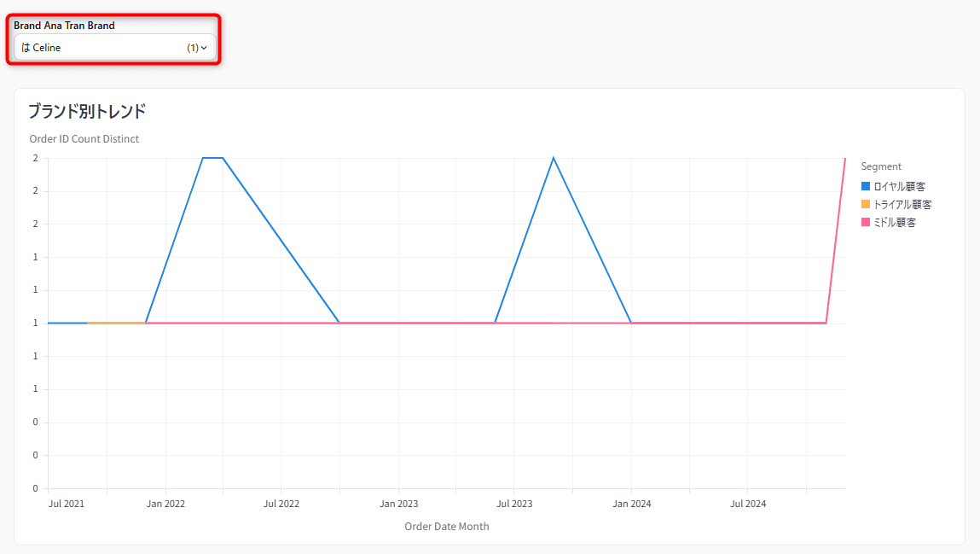Viewport: 980px width, 554px height.
Task: Click the Jan 2022 axis label
Action: pyautogui.click(x=165, y=504)
